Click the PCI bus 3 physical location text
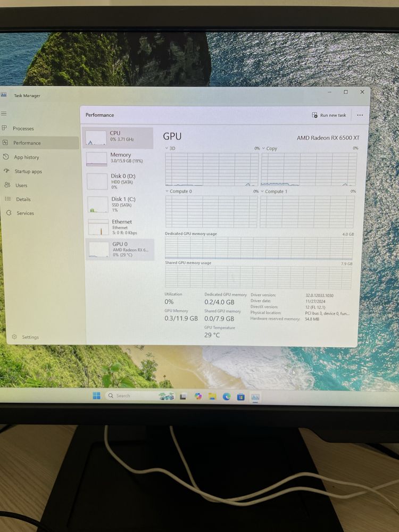The image size is (399, 532). click(x=327, y=313)
